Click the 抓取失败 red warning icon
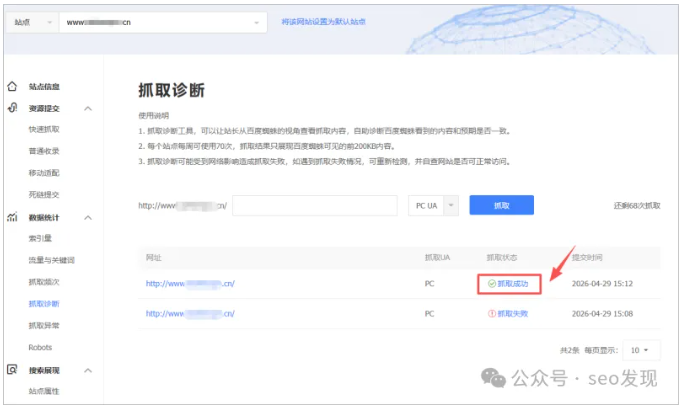Screen dimensions: 683x411 [x=492, y=313]
